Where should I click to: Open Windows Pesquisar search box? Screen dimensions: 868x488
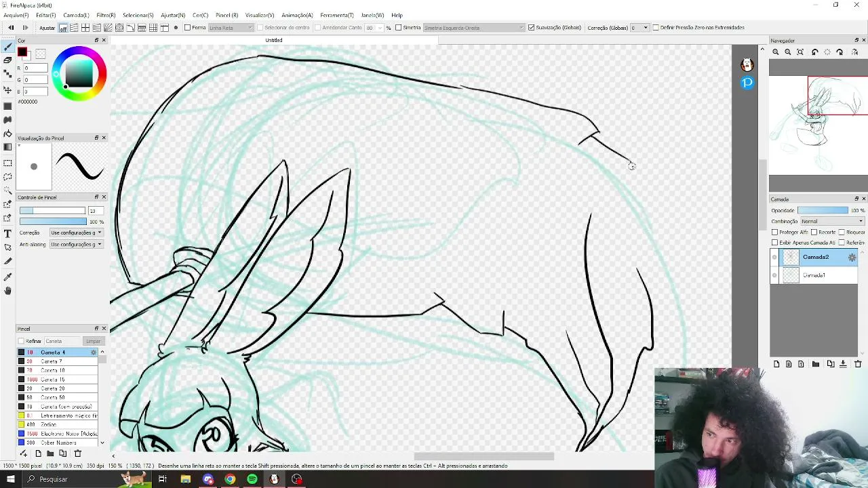pos(65,479)
